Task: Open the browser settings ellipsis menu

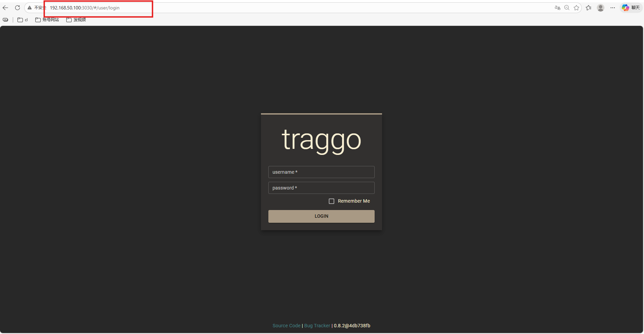Action: 613,8
